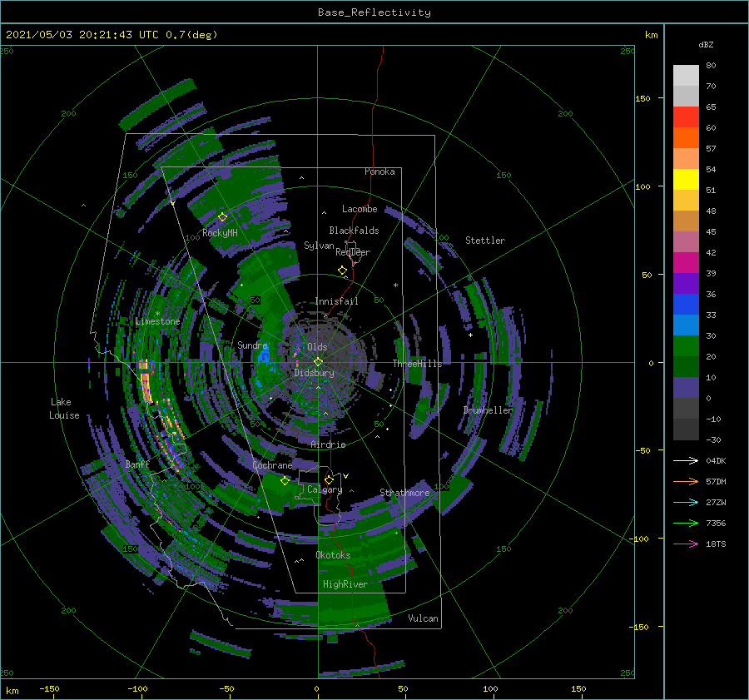
Task: Click the yellow radar site marker near Didsbury
Action: [318, 362]
